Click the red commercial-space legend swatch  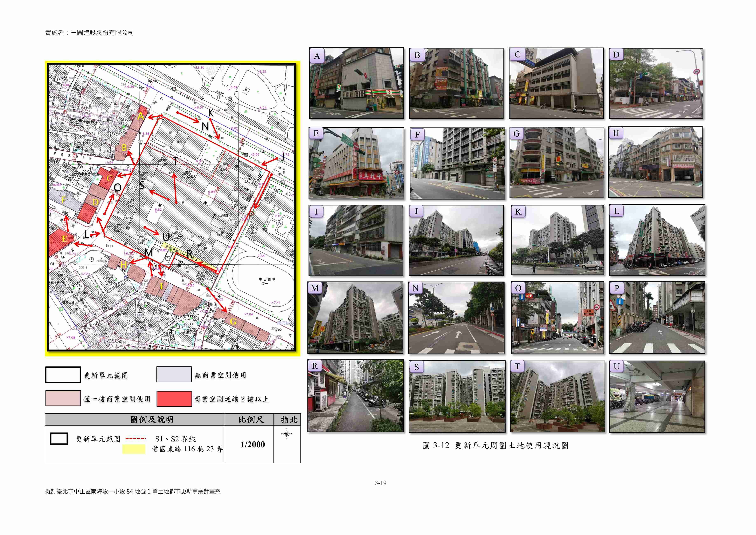[174, 399]
